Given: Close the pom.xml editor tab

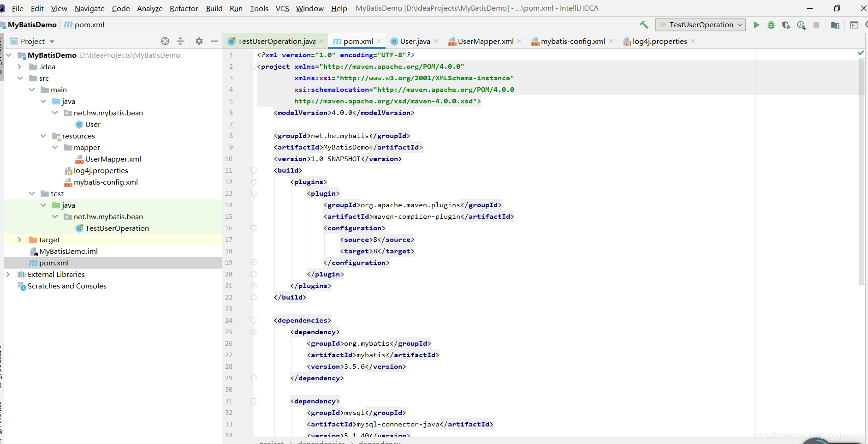Looking at the screenshot, I should coord(379,41).
